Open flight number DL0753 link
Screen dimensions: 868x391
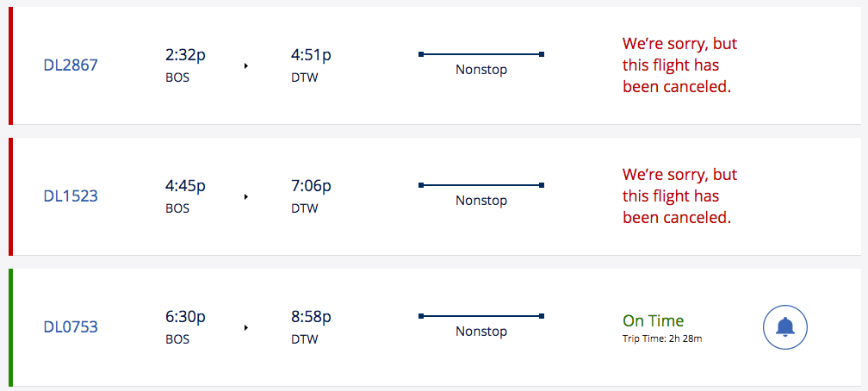pos(71,327)
